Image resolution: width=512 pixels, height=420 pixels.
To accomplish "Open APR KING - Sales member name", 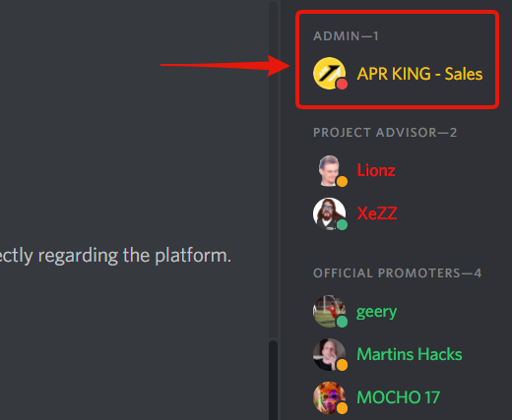I will [x=419, y=74].
